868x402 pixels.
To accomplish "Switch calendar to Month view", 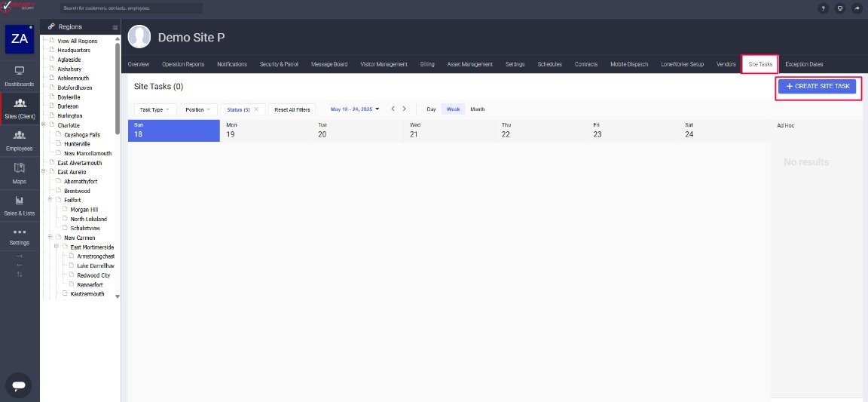I will click(478, 109).
